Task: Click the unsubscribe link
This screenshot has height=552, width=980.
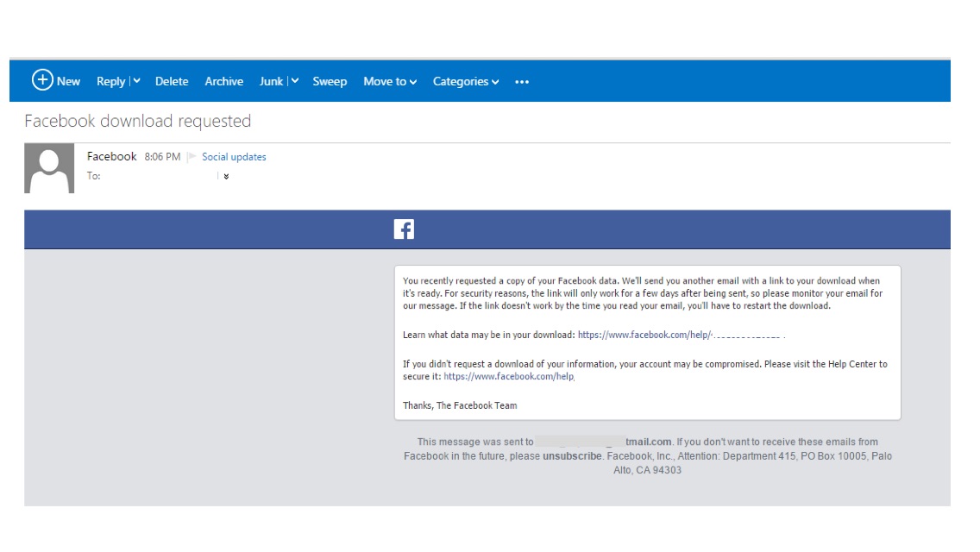Action: [572, 456]
